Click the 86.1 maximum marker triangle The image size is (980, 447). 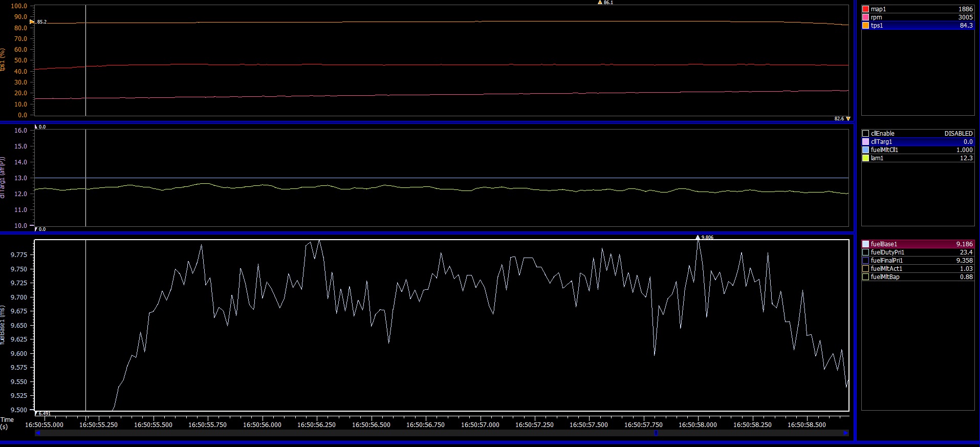coord(600,3)
